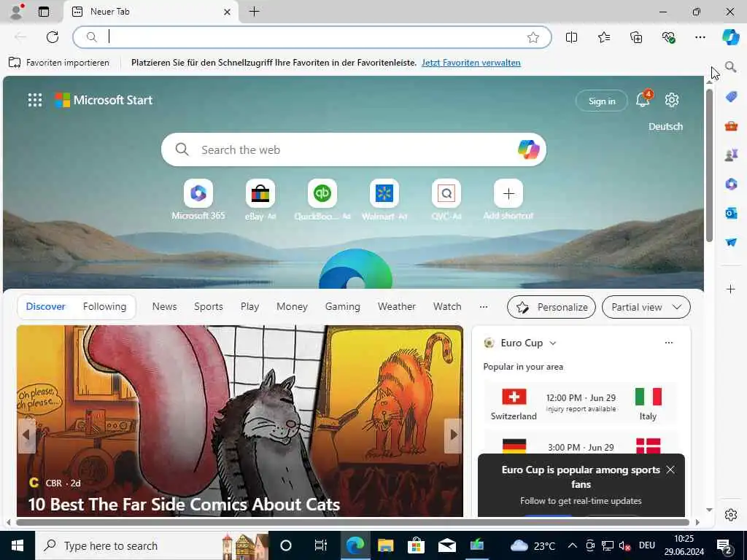
Task: Click the Sign in button
Action: pos(602,101)
